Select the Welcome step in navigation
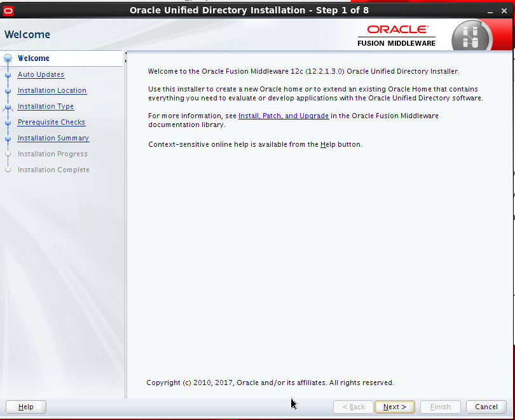Viewport: 515px width, 420px height. tap(34, 58)
